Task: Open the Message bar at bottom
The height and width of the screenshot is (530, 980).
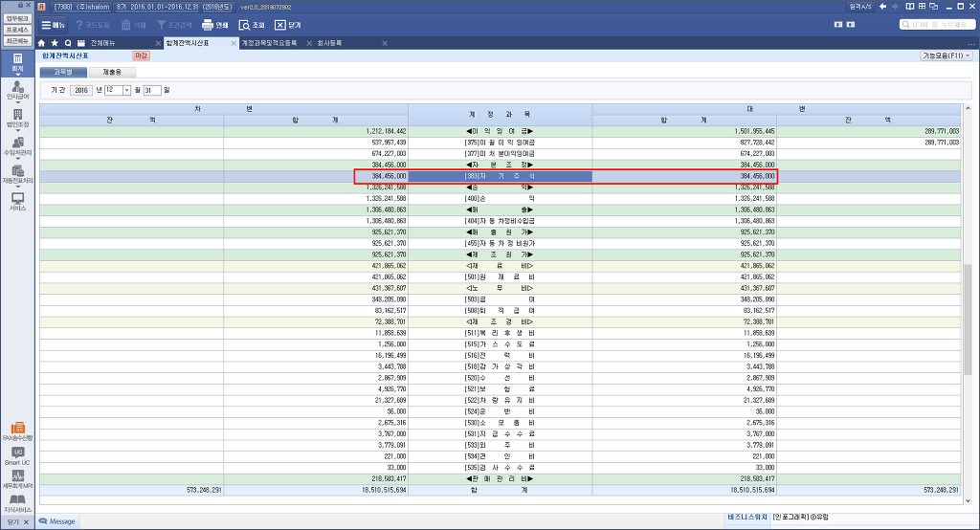Action: 56,521
